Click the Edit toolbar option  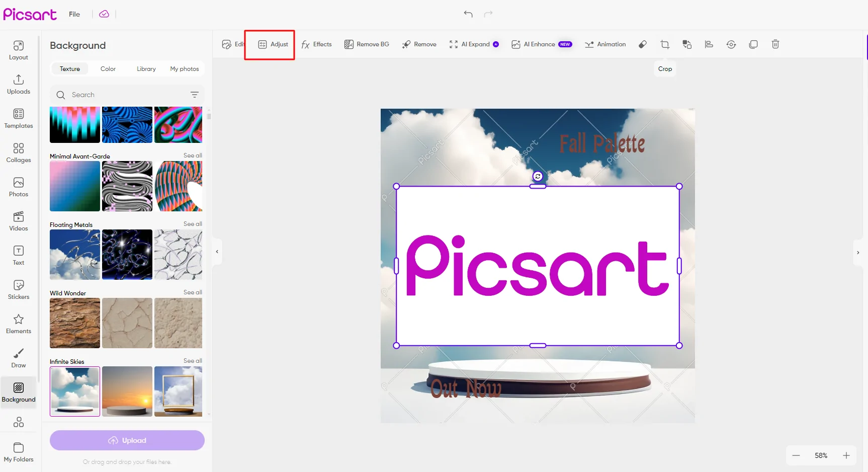[x=233, y=44]
